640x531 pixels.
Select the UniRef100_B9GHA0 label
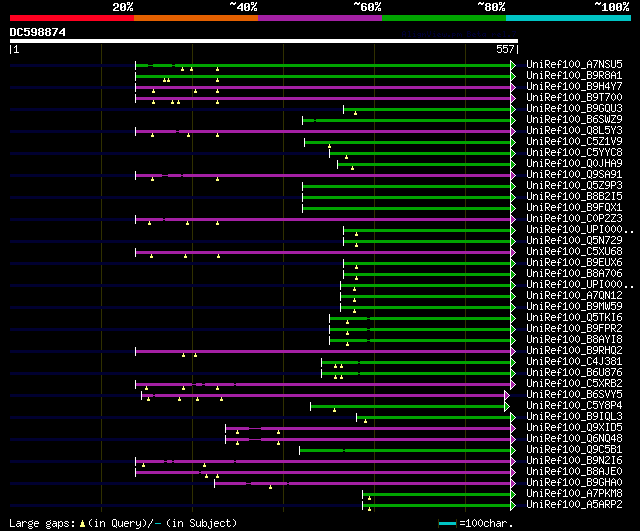pos(574,483)
